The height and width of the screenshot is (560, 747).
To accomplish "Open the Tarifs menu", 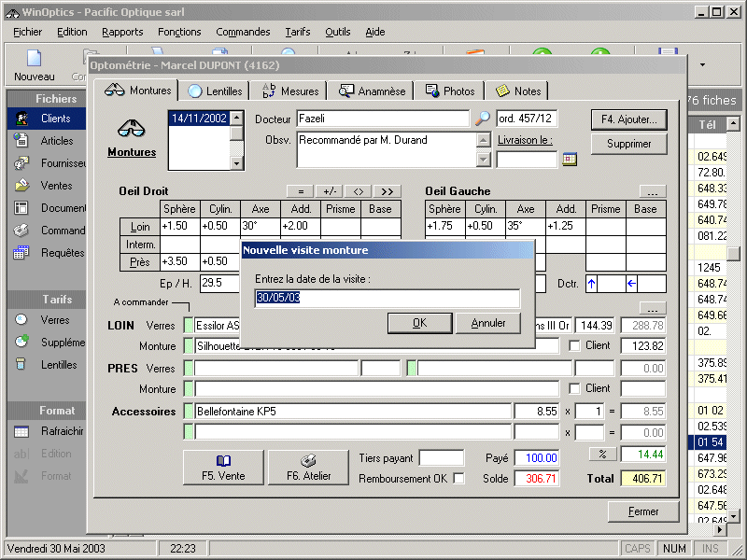I will pos(298,32).
